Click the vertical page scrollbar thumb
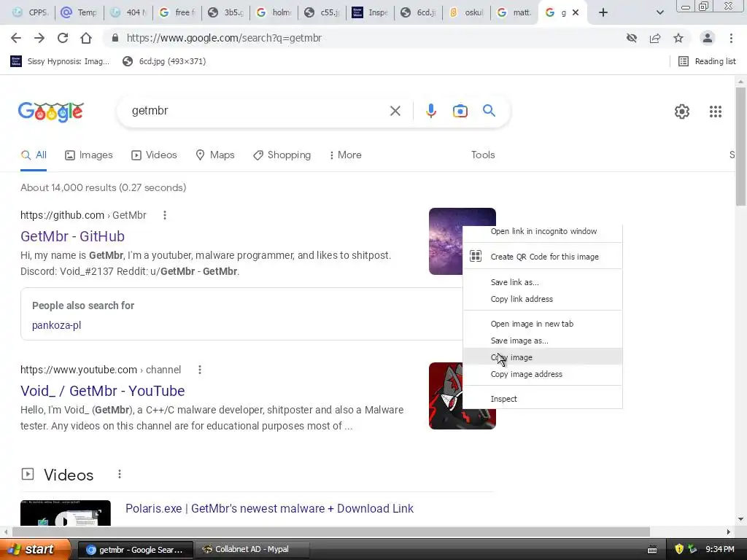The width and height of the screenshot is (747, 560). tap(740, 146)
